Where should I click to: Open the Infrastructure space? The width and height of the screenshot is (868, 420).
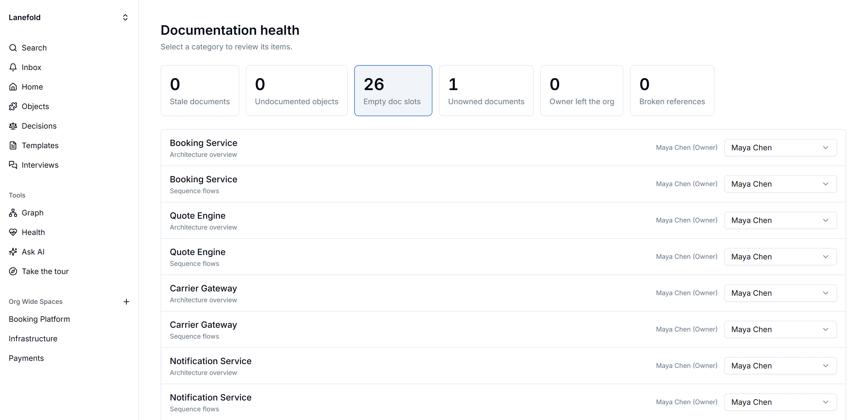[x=33, y=339]
